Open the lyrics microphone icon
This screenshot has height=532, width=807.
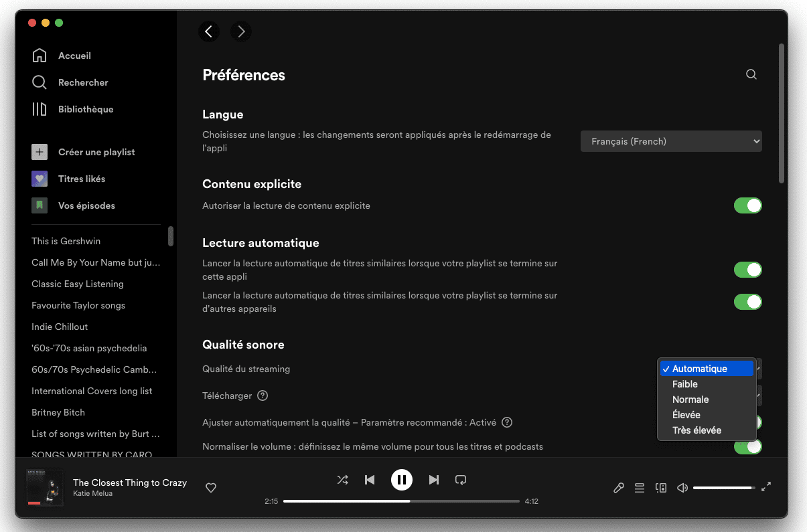click(619, 488)
